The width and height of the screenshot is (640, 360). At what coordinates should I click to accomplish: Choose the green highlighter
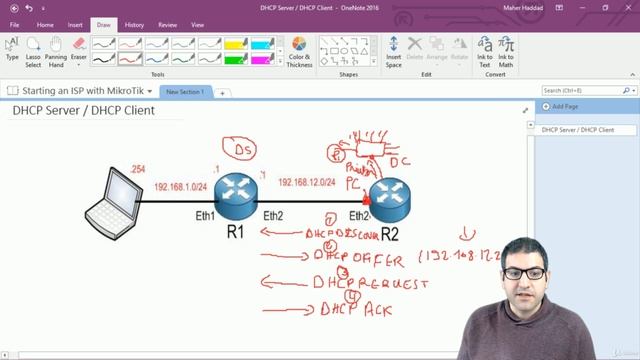pyautogui.click(x=236, y=59)
